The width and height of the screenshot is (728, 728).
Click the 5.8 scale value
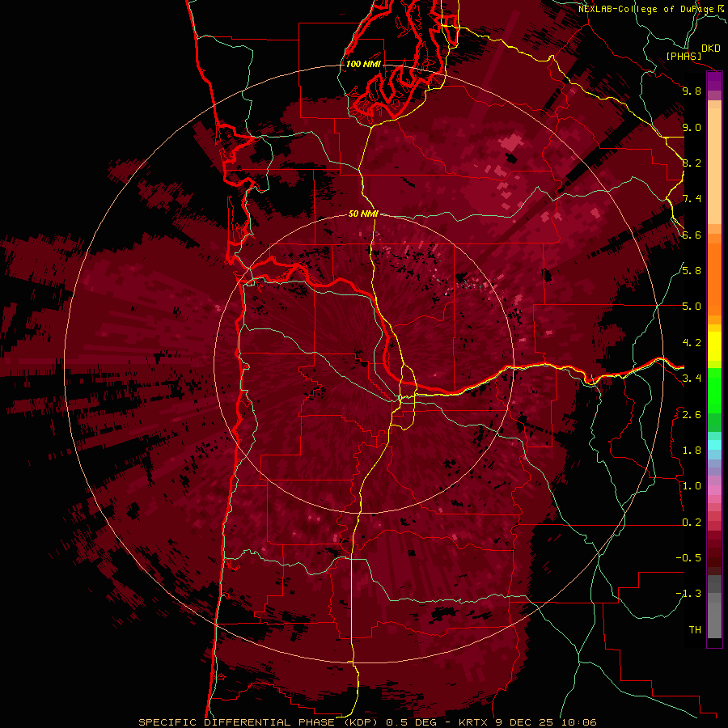click(692, 271)
